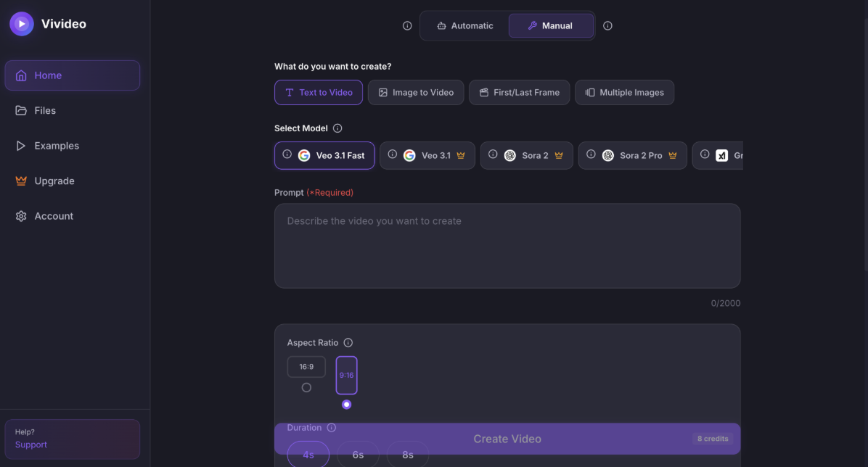Click the info icon beside Select Model
The width and height of the screenshot is (868, 467).
(x=337, y=128)
